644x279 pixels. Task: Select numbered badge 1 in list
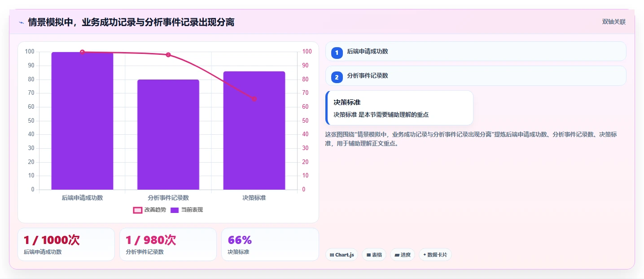tap(337, 53)
